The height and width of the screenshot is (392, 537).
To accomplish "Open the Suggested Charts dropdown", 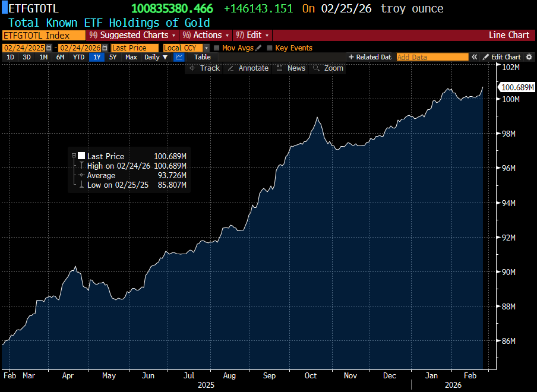I will [x=132, y=35].
